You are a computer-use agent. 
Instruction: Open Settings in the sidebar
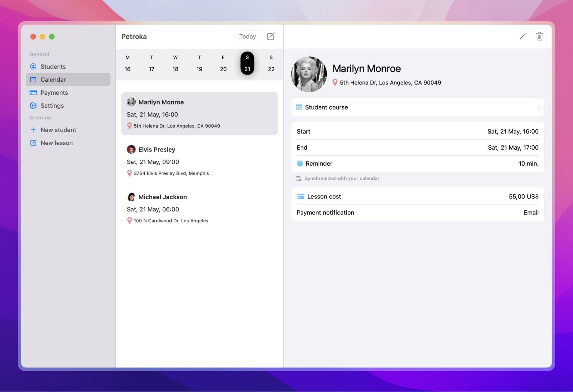(x=68, y=106)
